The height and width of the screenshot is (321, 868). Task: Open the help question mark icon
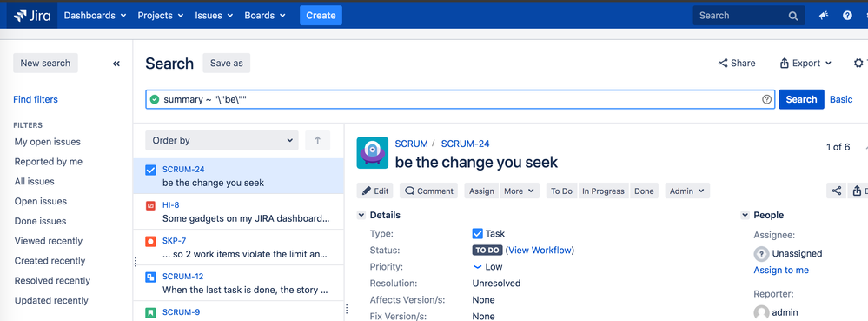pyautogui.click(x=847, y=16)
